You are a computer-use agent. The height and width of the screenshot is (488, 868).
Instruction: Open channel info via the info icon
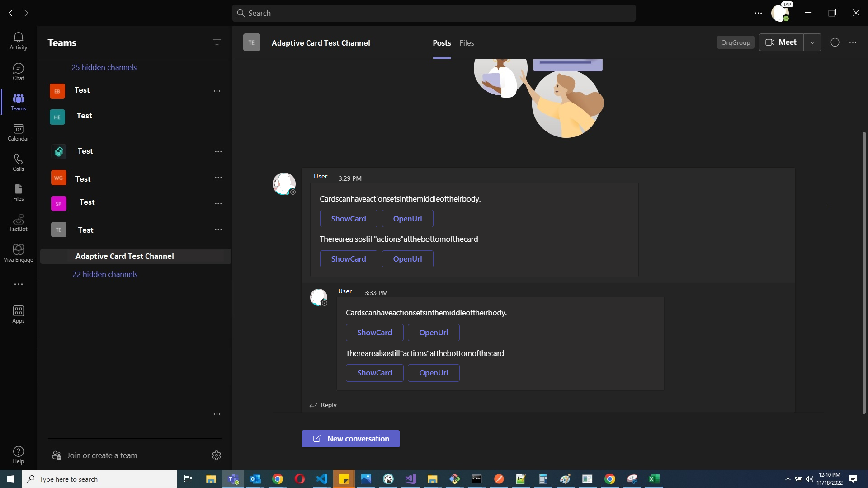point(835,42)
